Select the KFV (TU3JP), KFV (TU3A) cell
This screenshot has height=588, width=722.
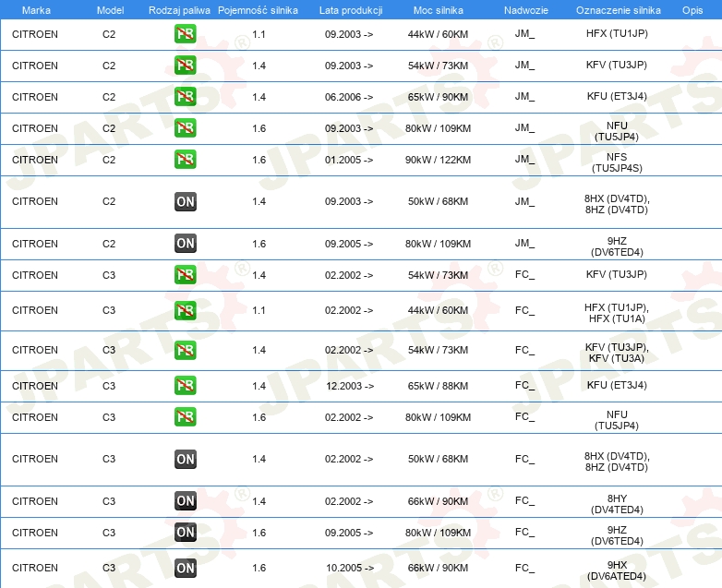point(617,353)
